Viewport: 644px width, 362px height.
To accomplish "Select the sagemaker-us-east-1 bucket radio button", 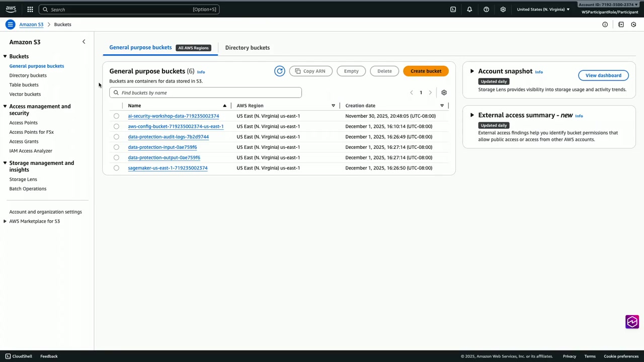I will [x=116, y=168].
